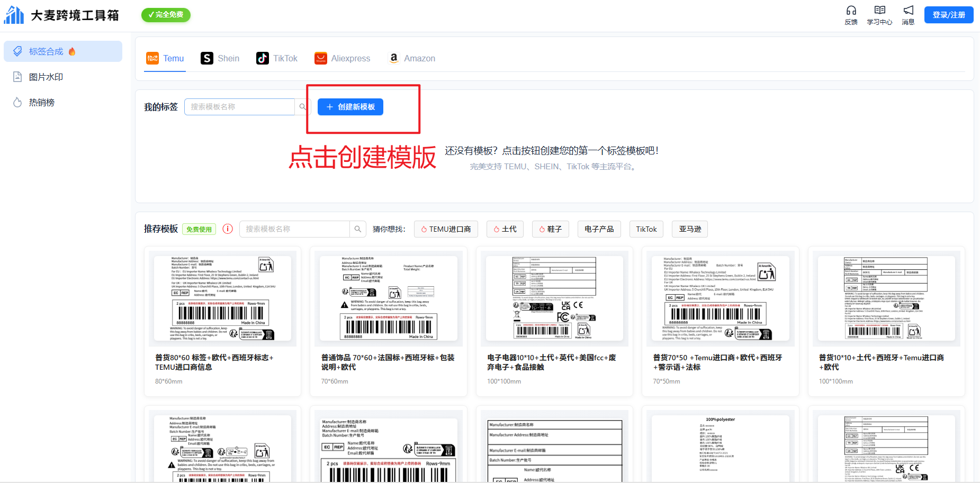980x483 pixels.
Task: Click the 免费使用 badge beside 推荐模板
Action: click(199, 229)
